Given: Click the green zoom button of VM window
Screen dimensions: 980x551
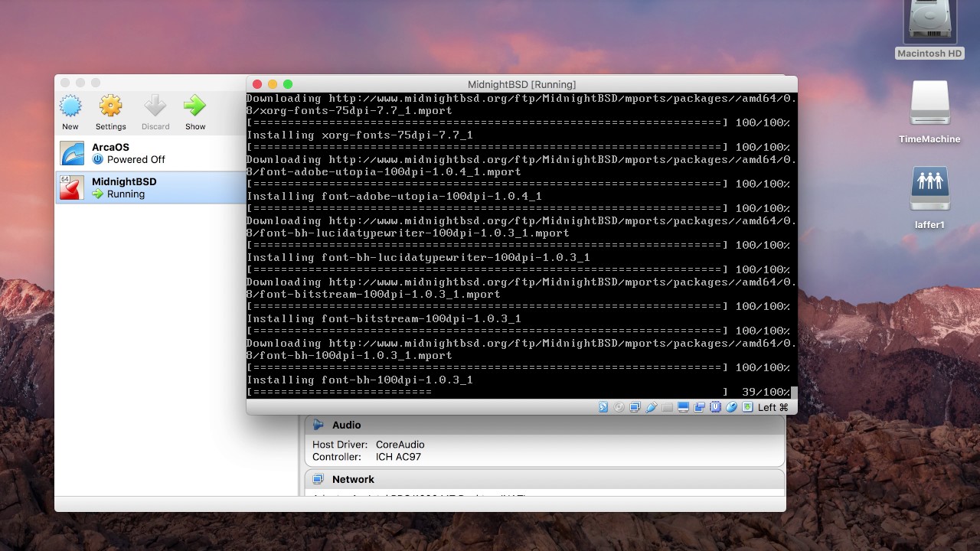Looking at the screenshot, I should tap(288, 84).
